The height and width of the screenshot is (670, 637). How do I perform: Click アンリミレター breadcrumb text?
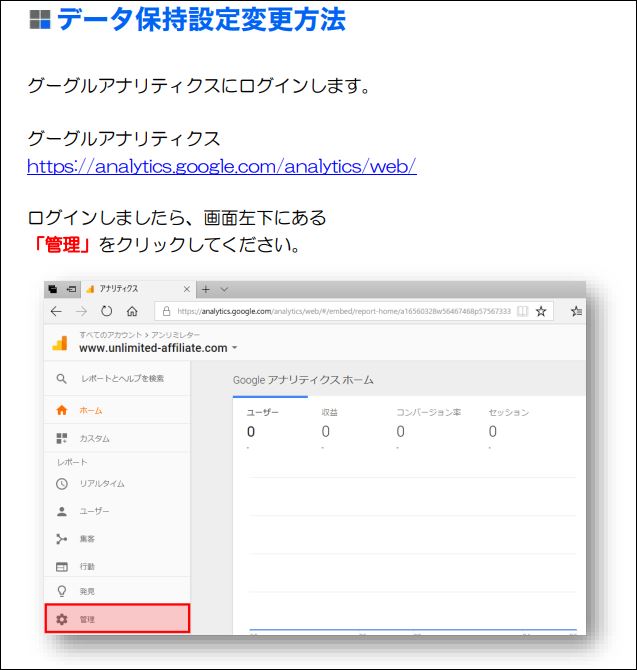(175, 335)
